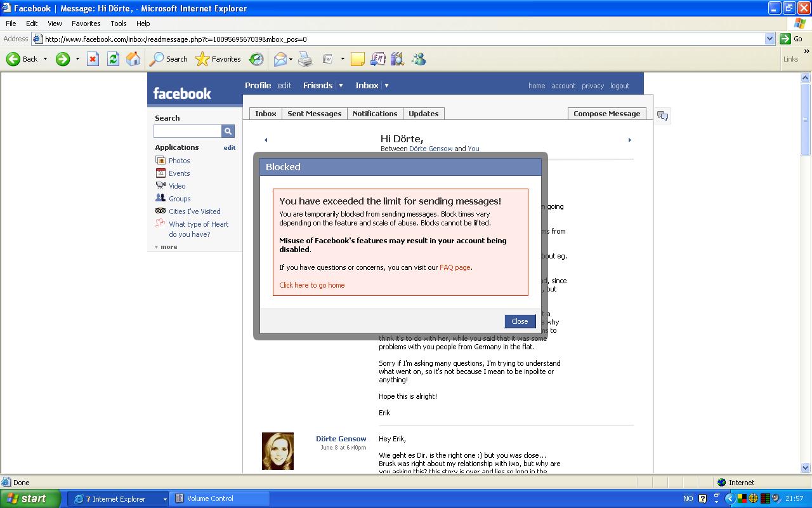Viewport: 812px width, 508px height.
Task: Open the Friends link in the header
Action: tap(318, 85)
